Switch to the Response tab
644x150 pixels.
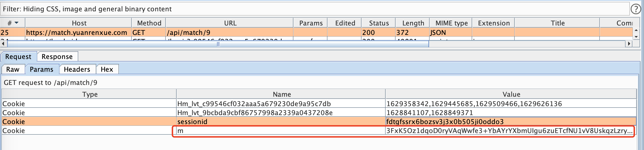point(57,56)
